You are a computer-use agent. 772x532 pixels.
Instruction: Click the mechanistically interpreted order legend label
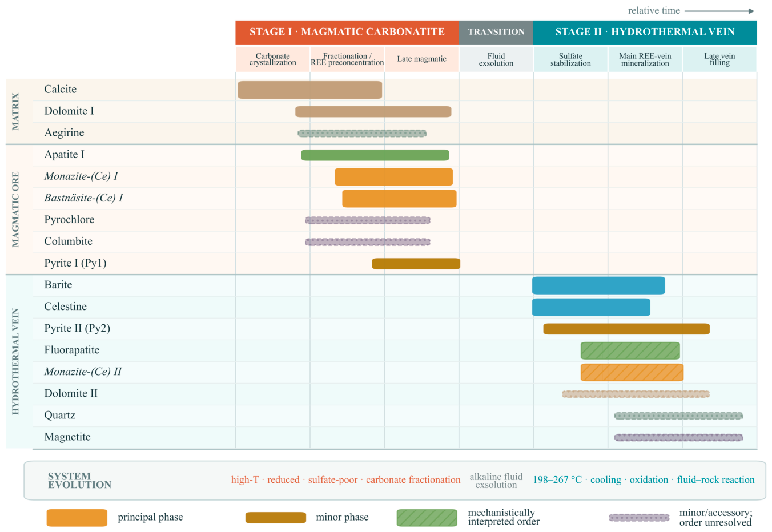(504, 517)
